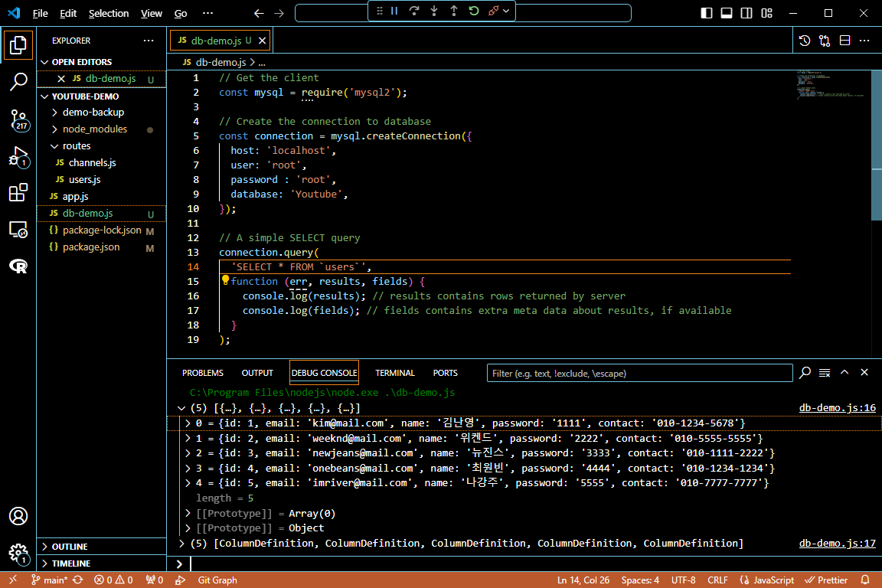The height and width of the screenshot is (588, 882).
Task: Open Source Control view with 217 badge
Action: click(x=18, y=120)
